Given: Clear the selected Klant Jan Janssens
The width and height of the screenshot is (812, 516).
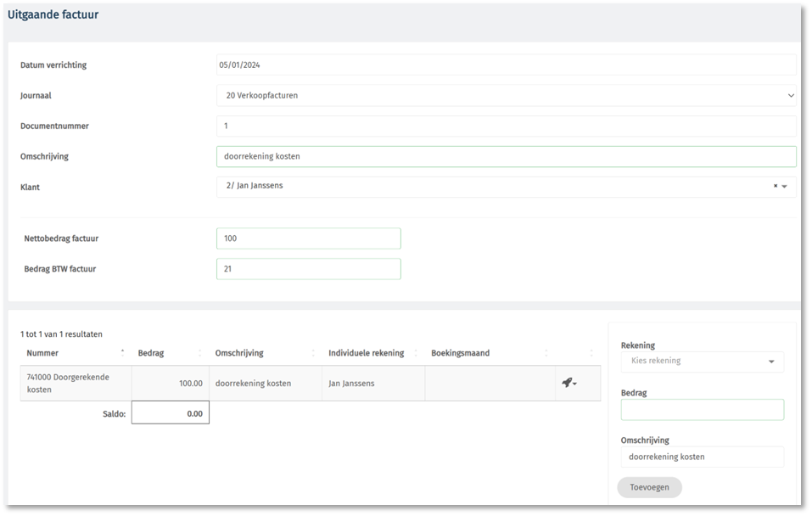Looking at the screenshot, I should pos(776,186).
